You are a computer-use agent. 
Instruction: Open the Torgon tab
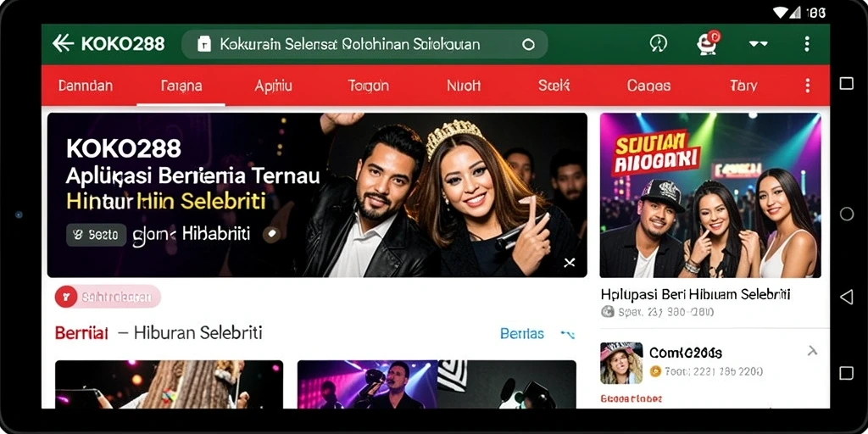tap(368, 86)
